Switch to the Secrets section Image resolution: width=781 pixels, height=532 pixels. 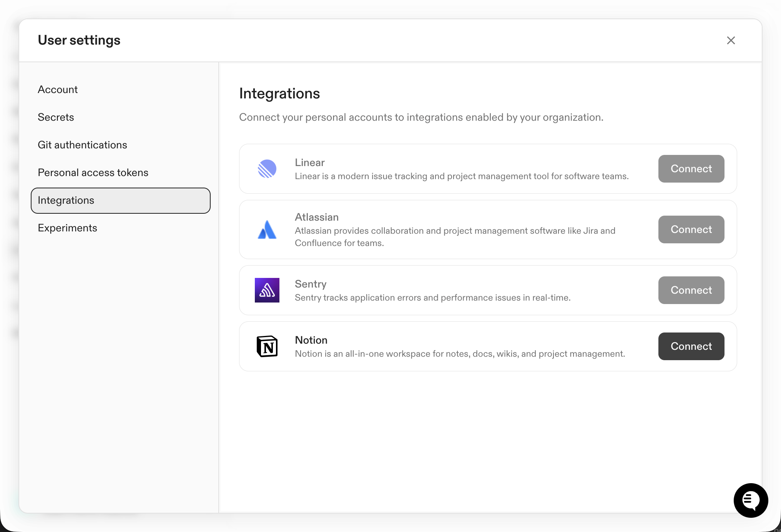pos(56,117)
